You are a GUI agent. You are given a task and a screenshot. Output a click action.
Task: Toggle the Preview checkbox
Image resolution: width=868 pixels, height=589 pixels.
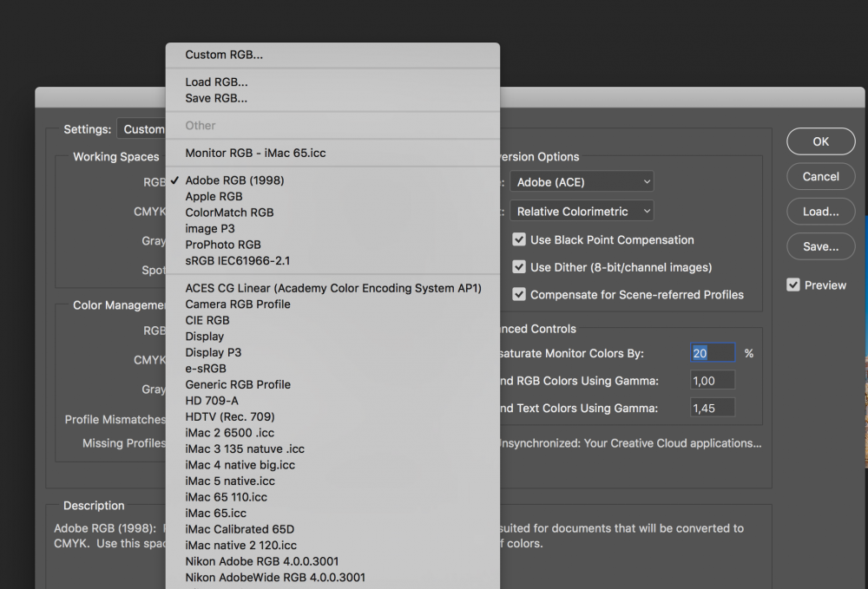click(793, 285)
